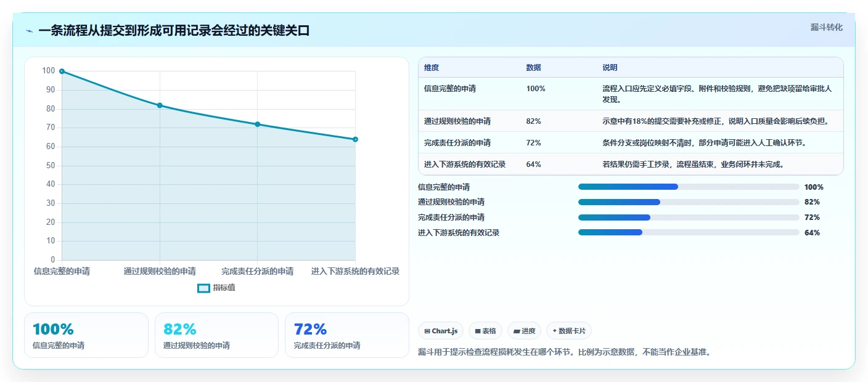Click the 数据 column header
The height and width of the screenshot is (382, 868).
[x=534, y=68]
